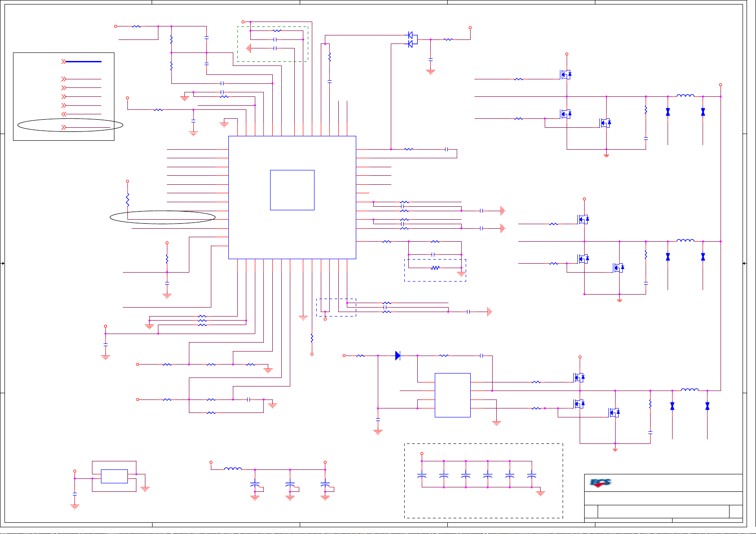The image size is (756, 534).
Task: Click the black dashed box around six capacitors
Action: [484, 481]
